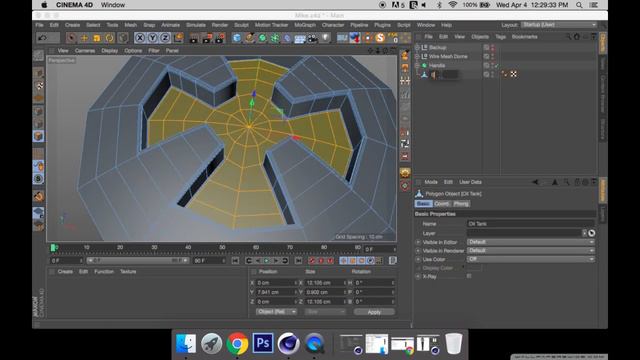Select Polygons mode in left palette

click(38, 136)
